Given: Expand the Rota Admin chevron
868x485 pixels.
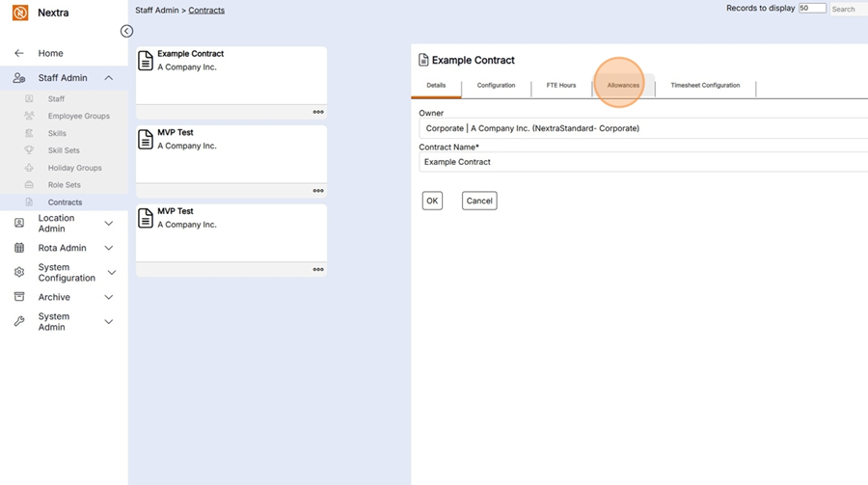Looking at the screenshot, I should tap(108, 248).
